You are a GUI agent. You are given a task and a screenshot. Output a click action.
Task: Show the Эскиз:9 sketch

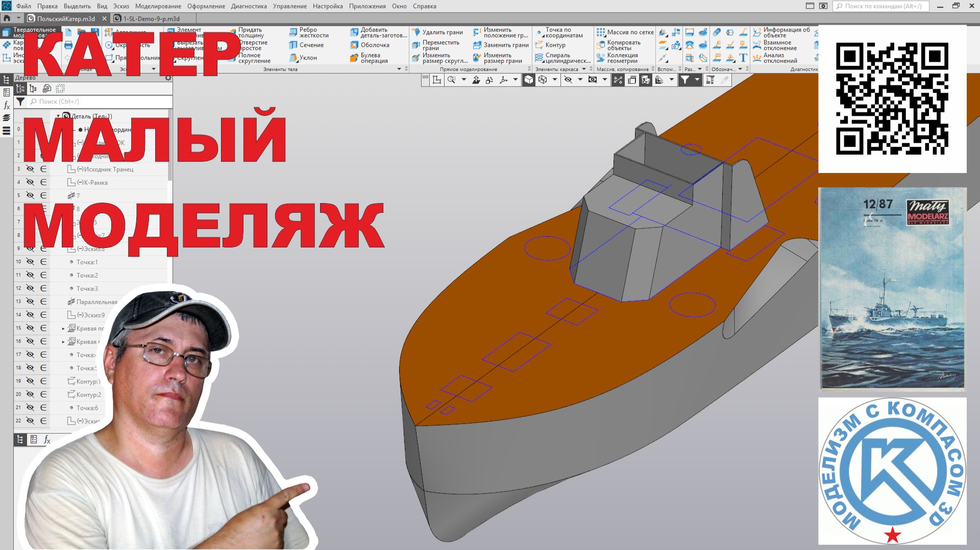[30, 315]
